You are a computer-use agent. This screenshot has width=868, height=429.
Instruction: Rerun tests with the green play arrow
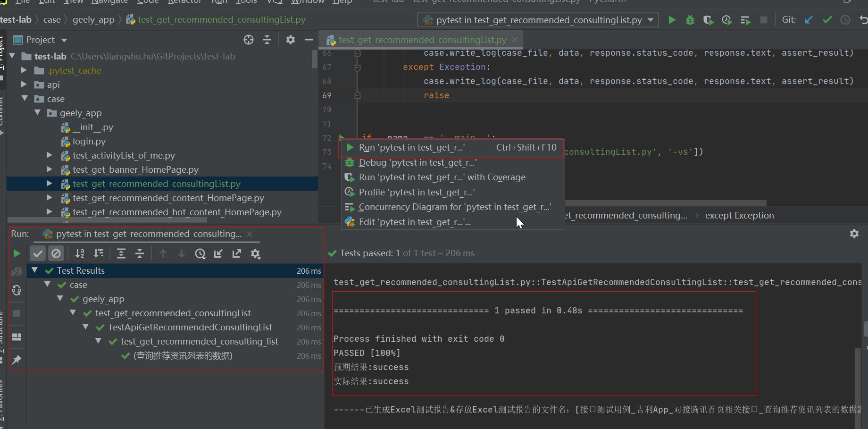click(17, 253)
